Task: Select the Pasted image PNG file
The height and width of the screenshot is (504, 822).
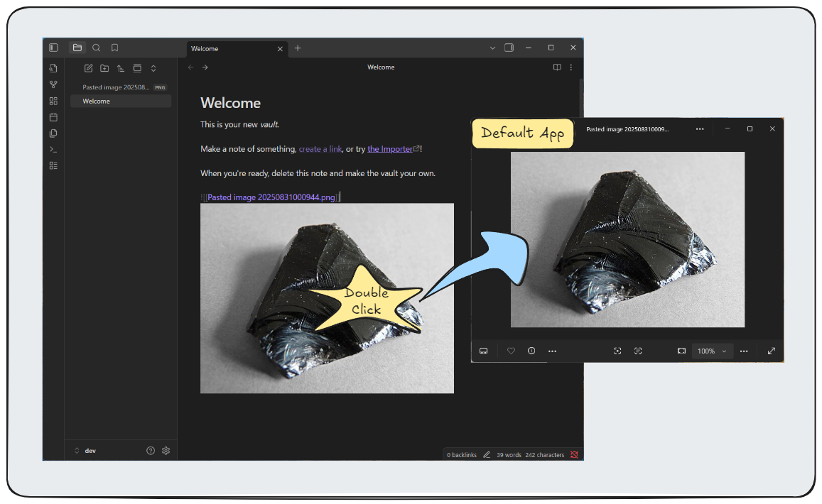Action: click(121, 87)
